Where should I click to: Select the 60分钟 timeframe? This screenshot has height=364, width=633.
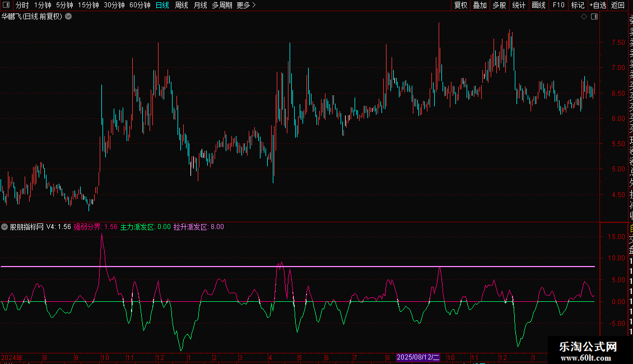[x=139, y=5]
